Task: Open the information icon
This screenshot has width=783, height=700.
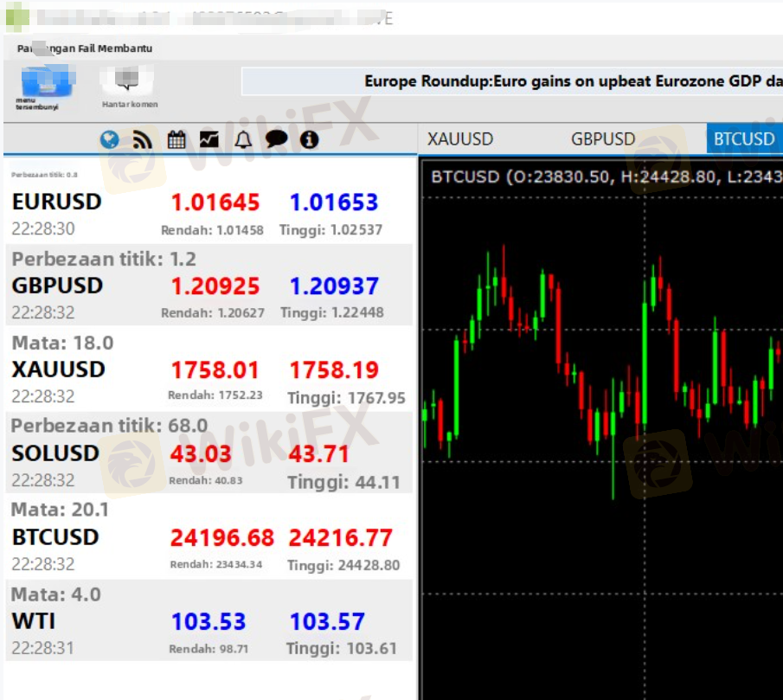Action: pyautogui.click(x=309, y=140)
